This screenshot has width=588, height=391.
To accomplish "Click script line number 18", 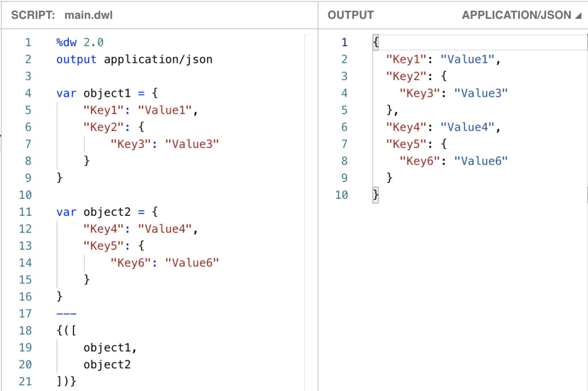I will (25, 331).
